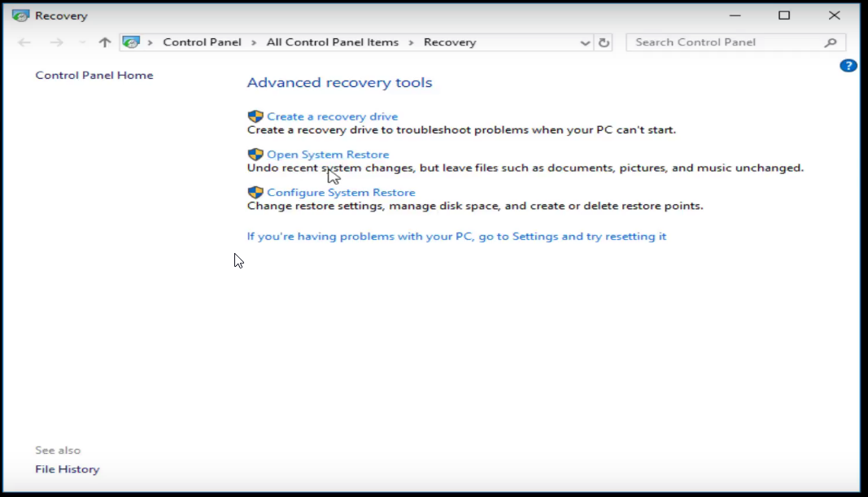
Task: Maximize the Recovery window
Action: [x=784, y=15]
